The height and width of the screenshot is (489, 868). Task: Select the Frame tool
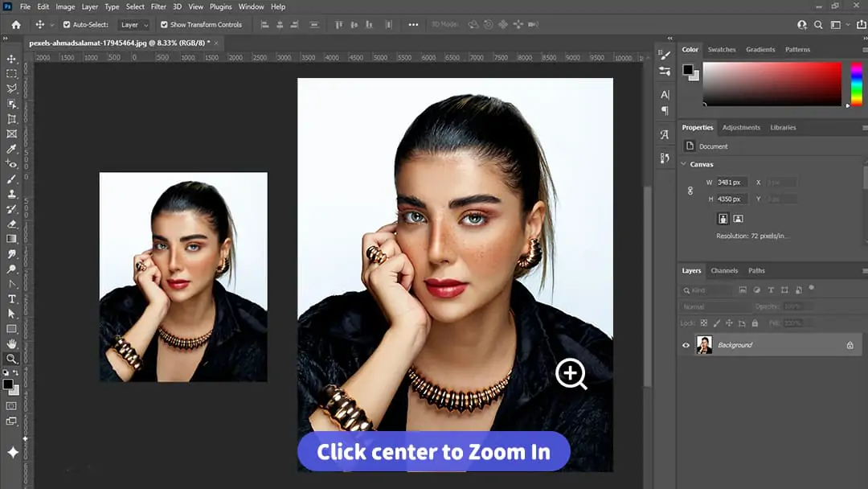[x=11, y=134]
